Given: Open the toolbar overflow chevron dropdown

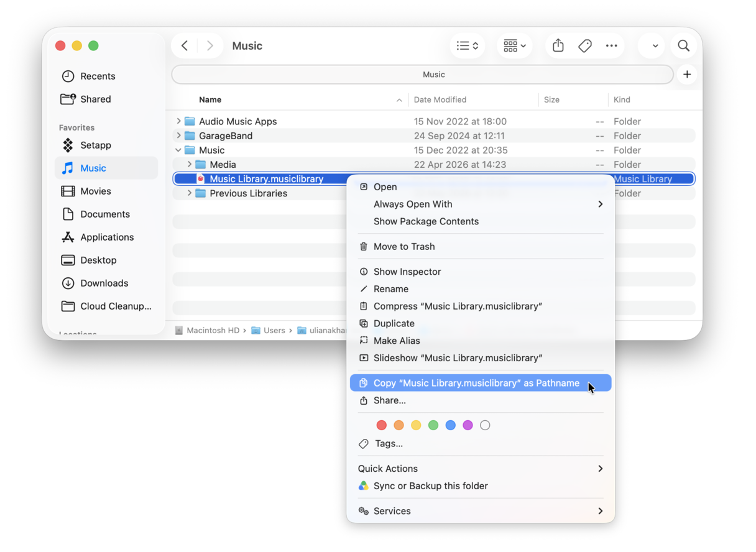Looking at the screenshot, I should [x=655, y=46].
